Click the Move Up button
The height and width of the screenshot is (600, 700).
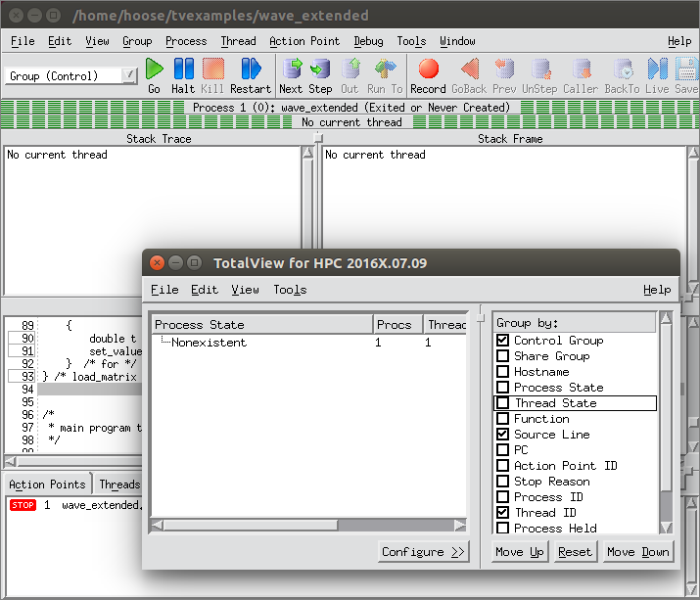pyautogui.click(x=519, y=552)
